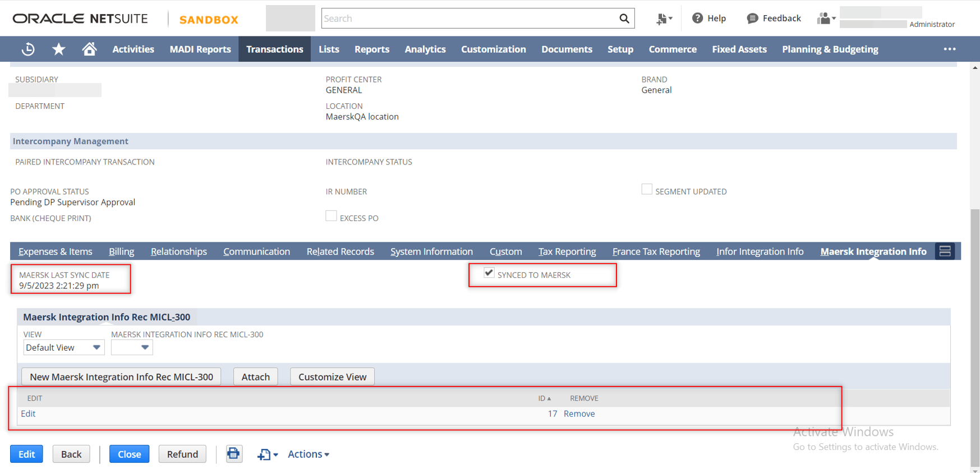Open the Setup menu
Screen dimensions: 980x473
pos(620,49)
